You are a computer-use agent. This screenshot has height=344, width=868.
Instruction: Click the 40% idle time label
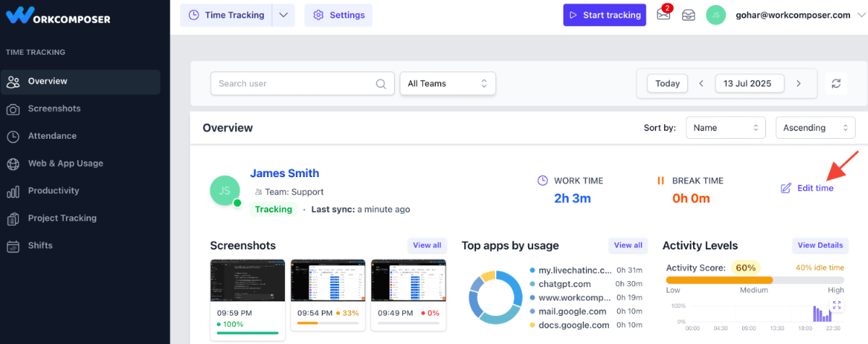(x=820, y=268)
